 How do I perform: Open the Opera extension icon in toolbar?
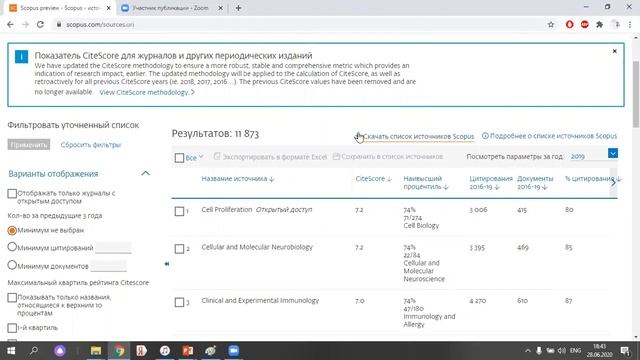pos(569,24)
